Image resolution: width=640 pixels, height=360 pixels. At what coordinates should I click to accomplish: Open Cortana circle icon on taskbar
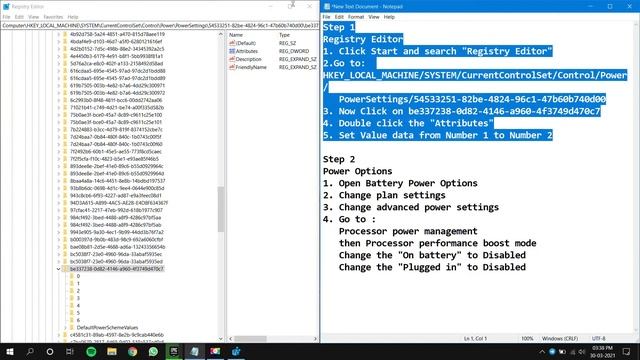tap(50, 351)
